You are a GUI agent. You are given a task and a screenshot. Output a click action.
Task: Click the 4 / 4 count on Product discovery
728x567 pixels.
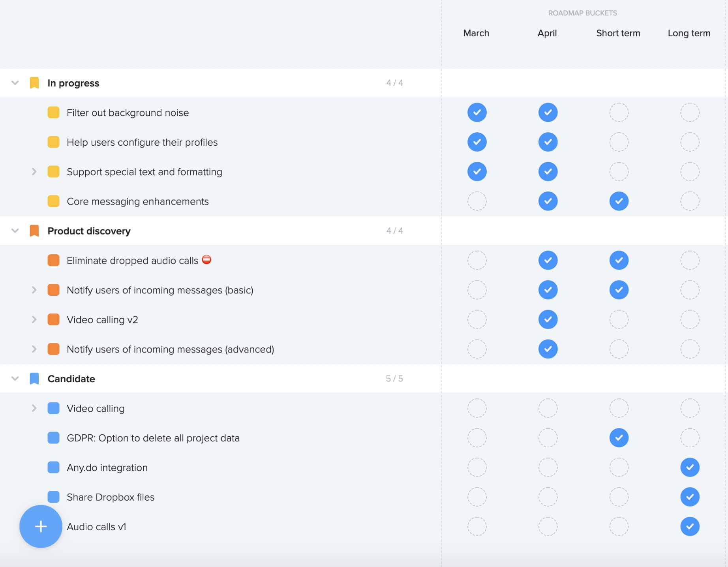(x=394, y=231)
